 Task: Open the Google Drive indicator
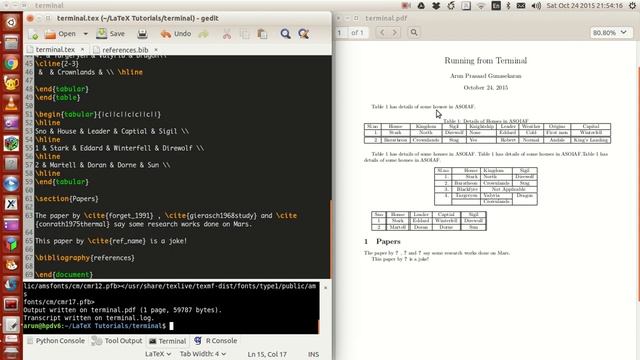421,6
